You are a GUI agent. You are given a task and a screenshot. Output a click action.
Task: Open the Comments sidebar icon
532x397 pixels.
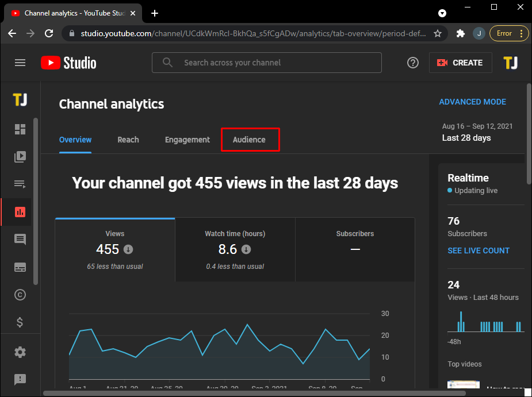click(20, 240)
